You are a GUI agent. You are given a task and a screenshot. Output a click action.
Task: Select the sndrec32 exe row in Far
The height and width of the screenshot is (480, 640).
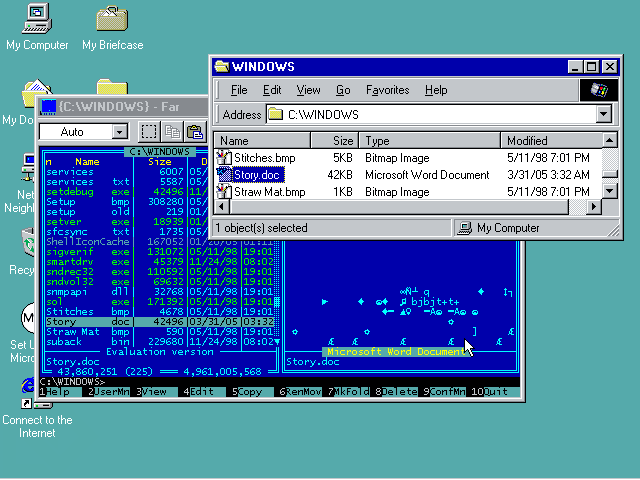[160, 272]
